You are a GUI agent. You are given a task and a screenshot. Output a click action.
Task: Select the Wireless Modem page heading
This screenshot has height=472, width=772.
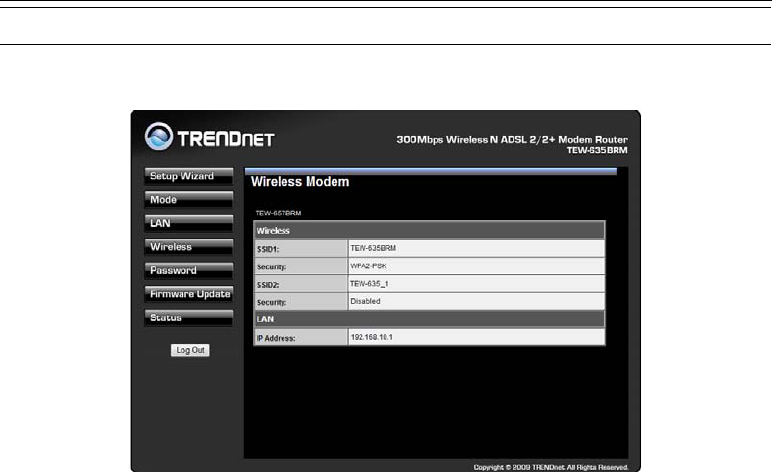tap(300, 182)
